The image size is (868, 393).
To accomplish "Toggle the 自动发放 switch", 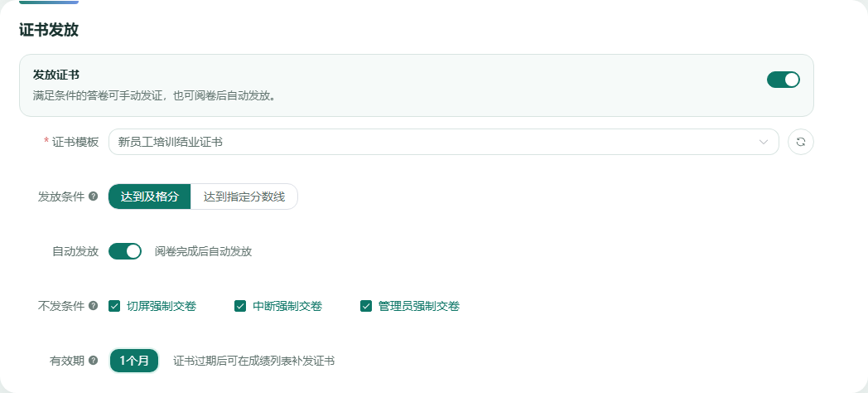I will (x=125, y=251).
